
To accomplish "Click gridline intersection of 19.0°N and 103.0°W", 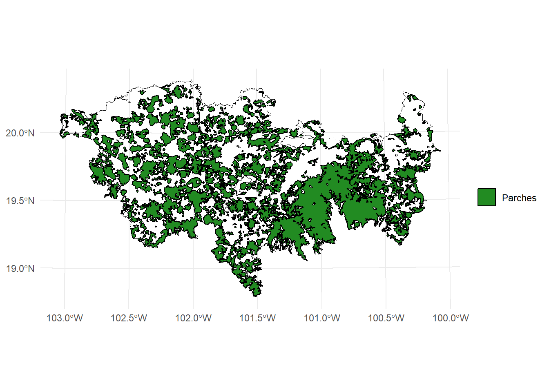I will click(65, 268).
